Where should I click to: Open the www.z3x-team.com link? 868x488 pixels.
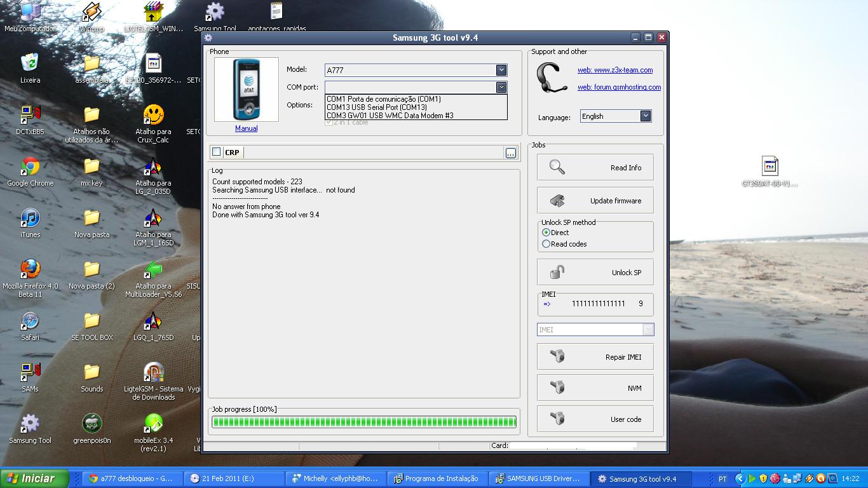click(x=615, y=70)
